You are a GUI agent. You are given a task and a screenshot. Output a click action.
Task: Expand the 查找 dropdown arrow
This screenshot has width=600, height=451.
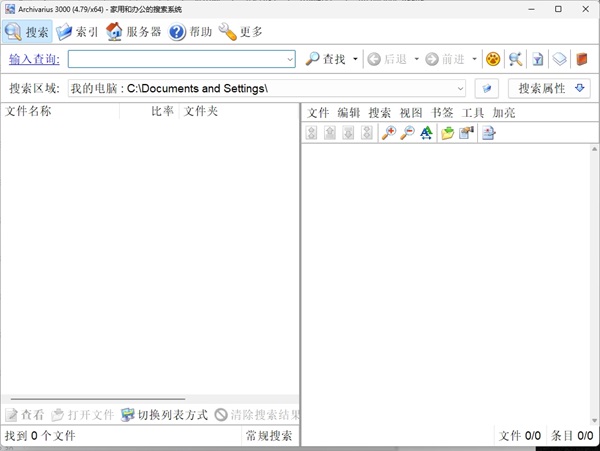click(355, 59)
